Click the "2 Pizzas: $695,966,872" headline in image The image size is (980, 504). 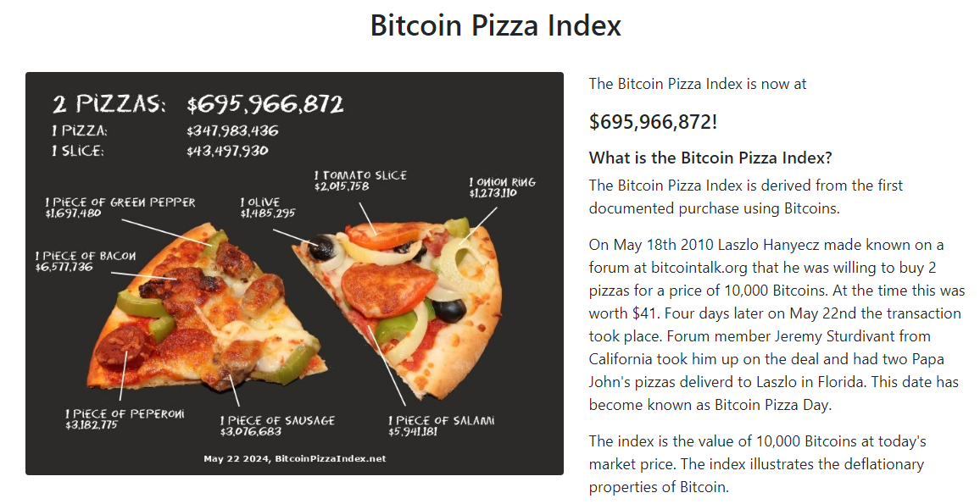point(198,104)
